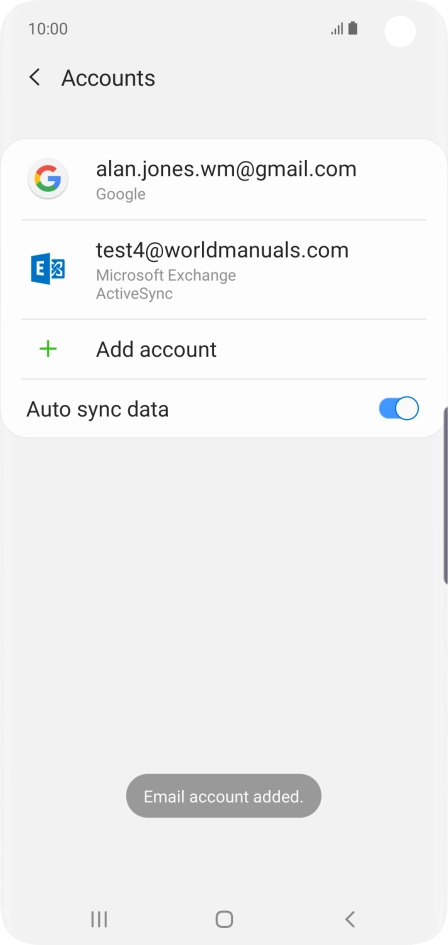Tap the battery status icon
448x945 pixels.
click(353, 28)
